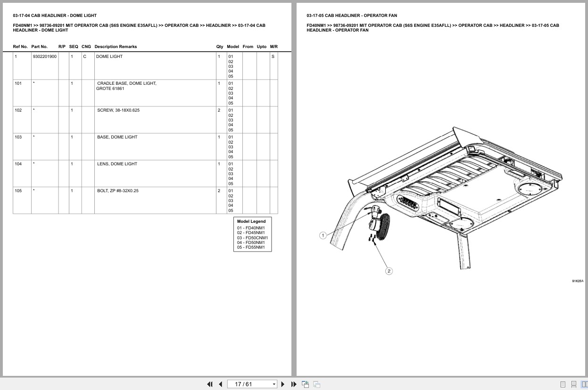Click BOLT, ZP #8-32X0.25 description
The image size is (588, 390).
click(x=118, y=191)
